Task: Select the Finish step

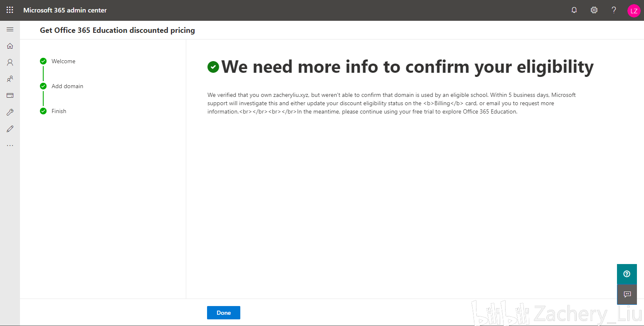Action: pos(59,111)
